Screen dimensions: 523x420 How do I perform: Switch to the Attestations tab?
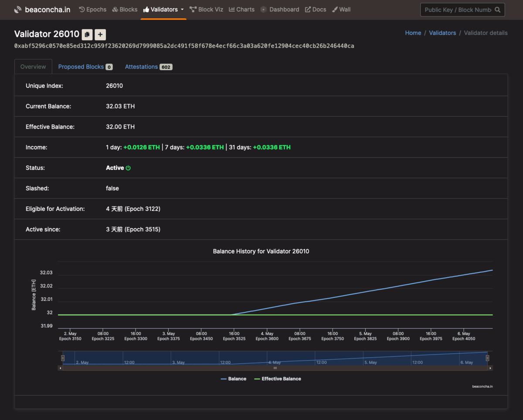click(149, 67)
